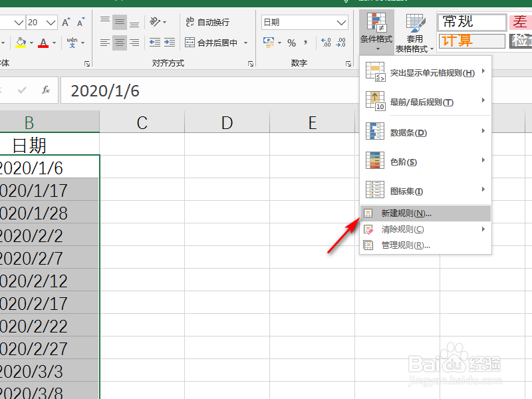The height and width of the screenshot is (399, 532).
Task: Toggle vertical middle alignment
Action: [120, 23]
